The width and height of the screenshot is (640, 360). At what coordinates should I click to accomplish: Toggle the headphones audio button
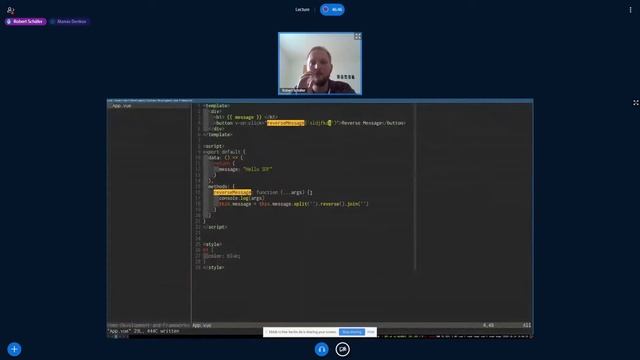click(321, 349)
